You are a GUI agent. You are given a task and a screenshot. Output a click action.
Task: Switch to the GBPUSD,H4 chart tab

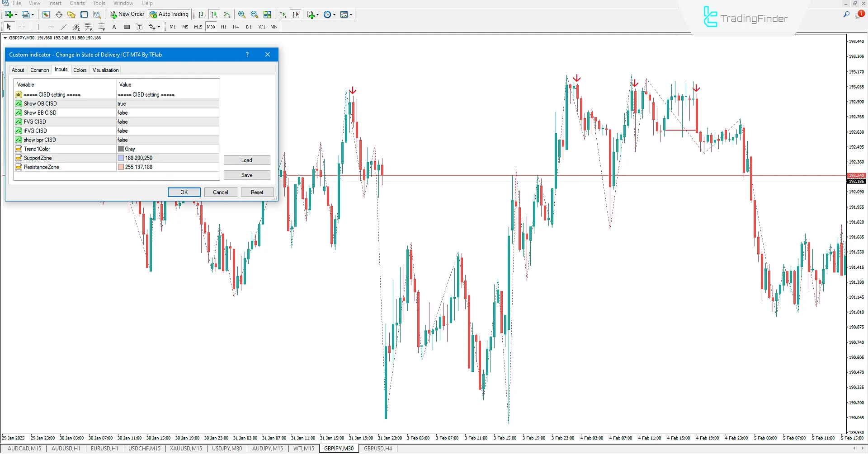[377, 448]
